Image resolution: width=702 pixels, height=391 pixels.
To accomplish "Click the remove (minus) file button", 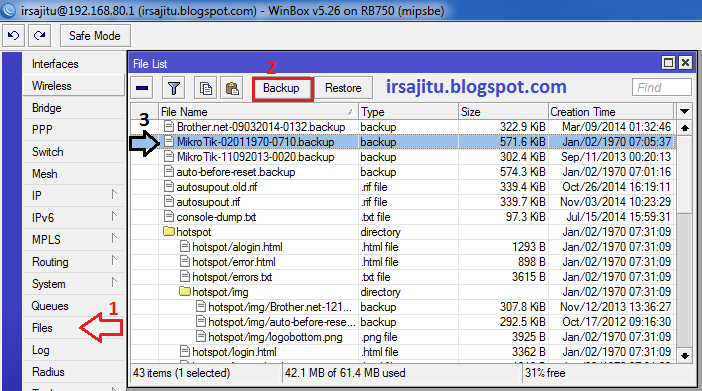I will click(x=142, y=88).
